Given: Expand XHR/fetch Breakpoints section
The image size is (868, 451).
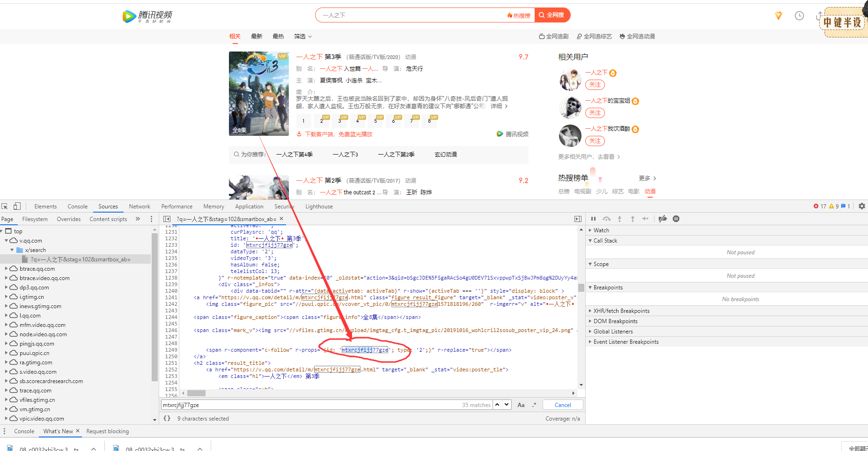Looking at the screenshot, I should click(x=590, y=311).
